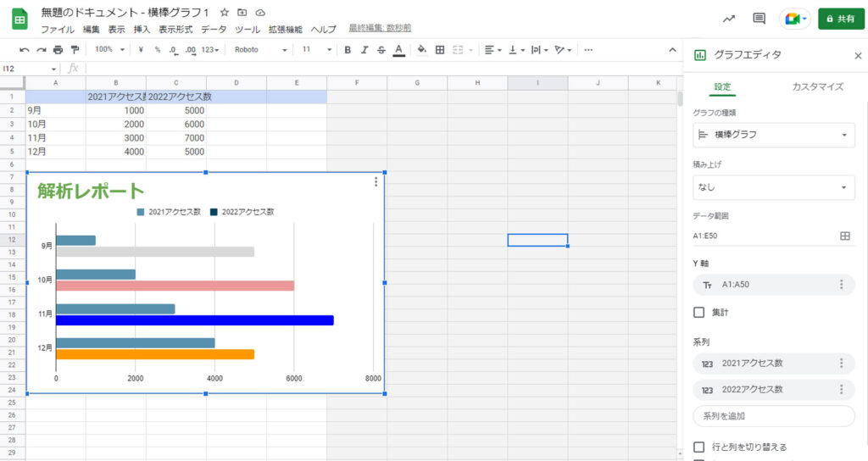
Task: Open the データ menu
Action: [214, 30]
